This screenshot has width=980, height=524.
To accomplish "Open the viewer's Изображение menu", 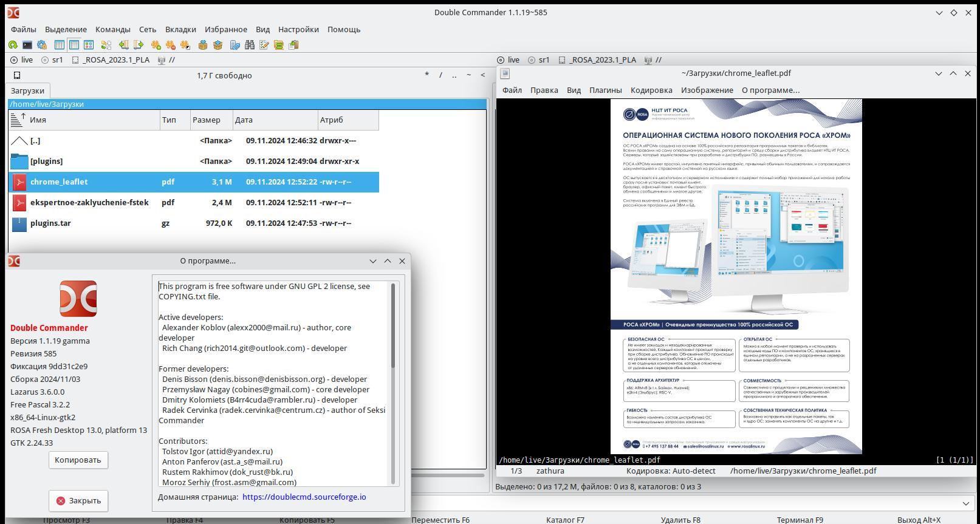I will tap(707, 90).
